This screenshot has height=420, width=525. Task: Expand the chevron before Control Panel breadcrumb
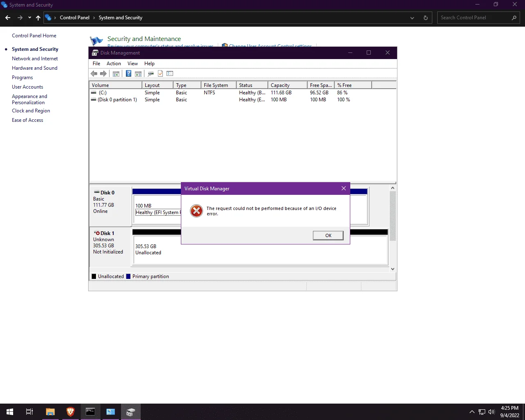point(55,18)
